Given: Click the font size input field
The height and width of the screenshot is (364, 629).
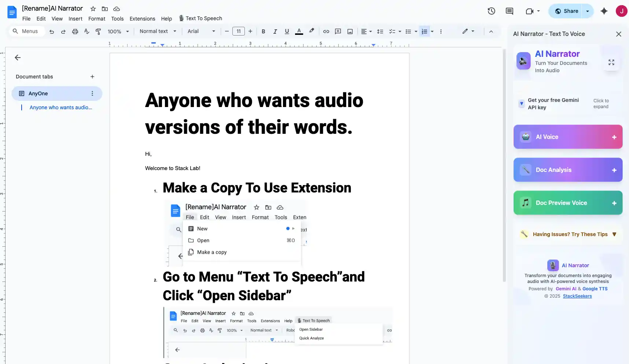Looking at the screenshot, I should pyautogui.click(x=238, y=32).
